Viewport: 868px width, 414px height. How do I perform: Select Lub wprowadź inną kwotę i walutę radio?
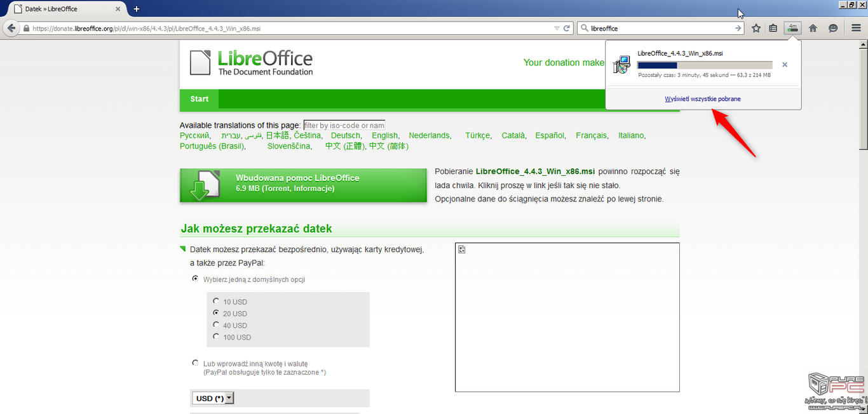(195, 363)
